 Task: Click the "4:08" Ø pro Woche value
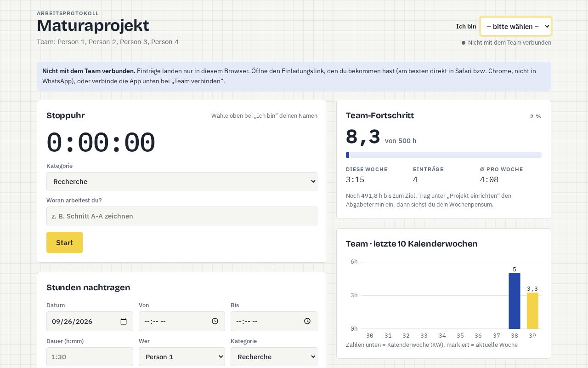[489, 180]
